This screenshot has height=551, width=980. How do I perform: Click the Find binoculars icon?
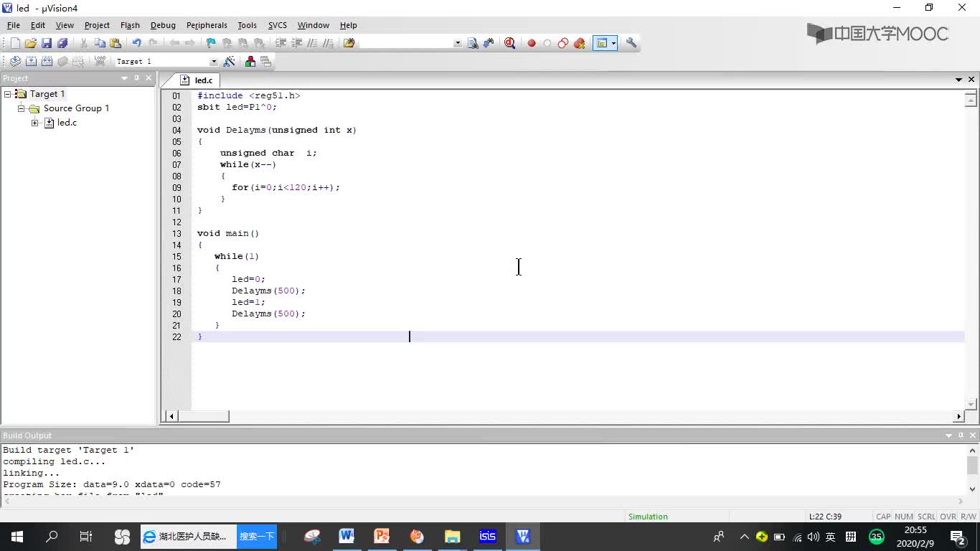point(473,43)
